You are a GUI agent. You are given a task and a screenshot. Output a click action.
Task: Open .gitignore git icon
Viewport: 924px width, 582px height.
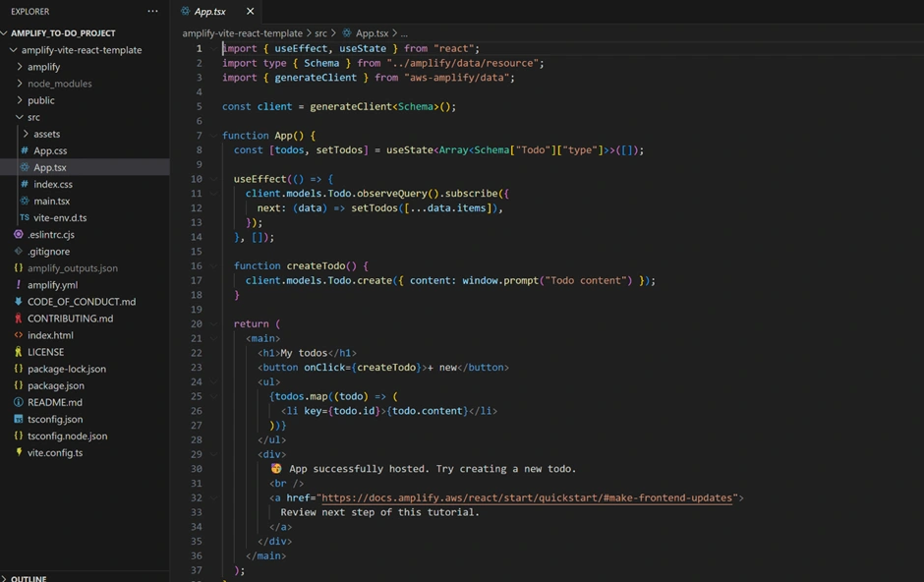point(19,252)
